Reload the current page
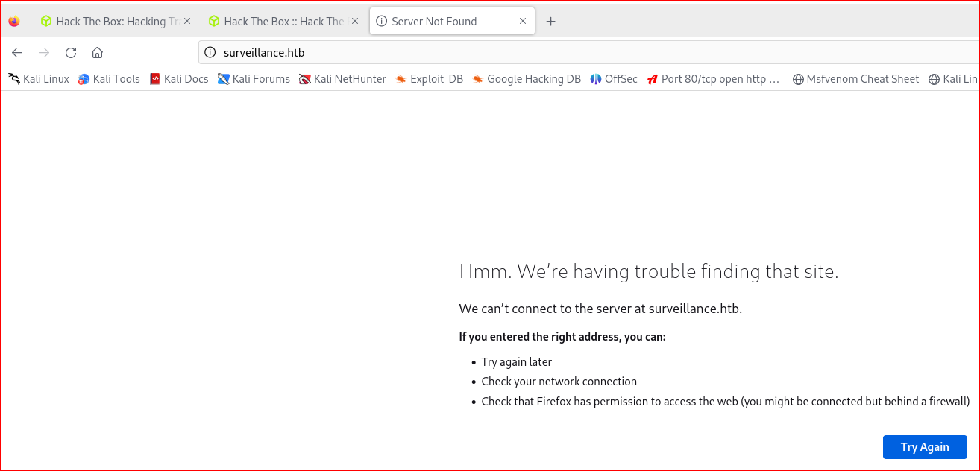980x471 pixels. pos(71,53)
